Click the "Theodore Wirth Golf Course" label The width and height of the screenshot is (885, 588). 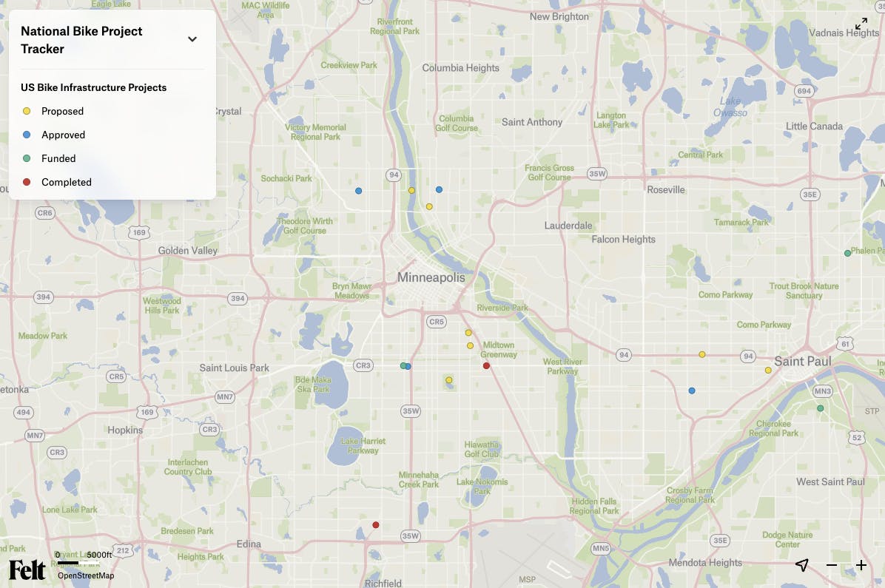305,226
